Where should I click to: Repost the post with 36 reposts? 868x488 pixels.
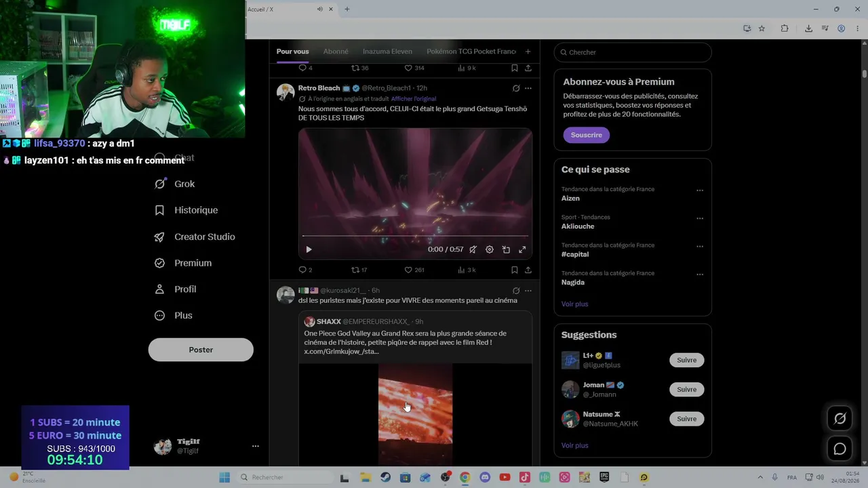pos(359,68)
